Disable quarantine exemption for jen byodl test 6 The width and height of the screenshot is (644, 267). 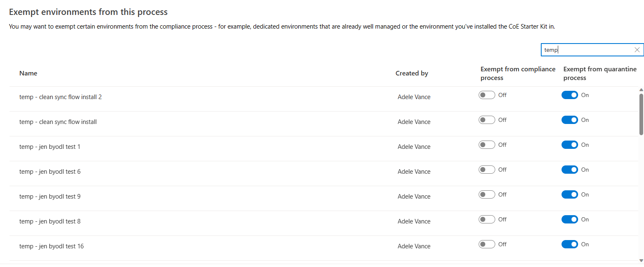coord(569,170)
